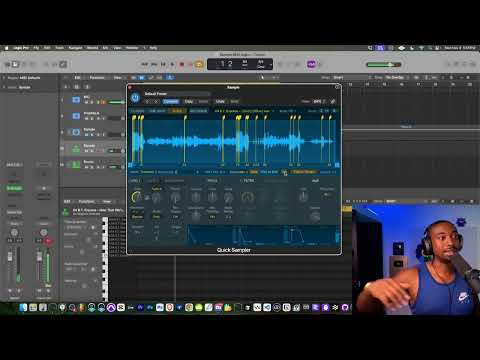Add a new track with plus button

click(x=65, y=87)
